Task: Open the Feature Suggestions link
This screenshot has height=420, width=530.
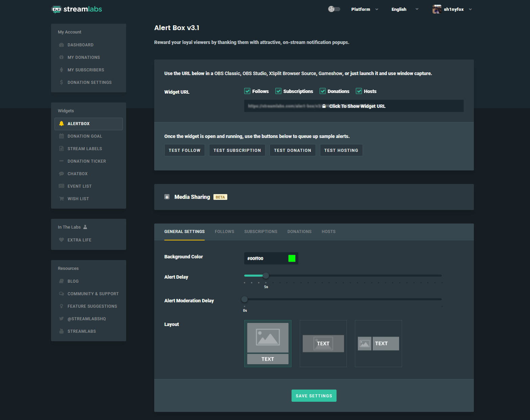Action: [x=92, y=306]
